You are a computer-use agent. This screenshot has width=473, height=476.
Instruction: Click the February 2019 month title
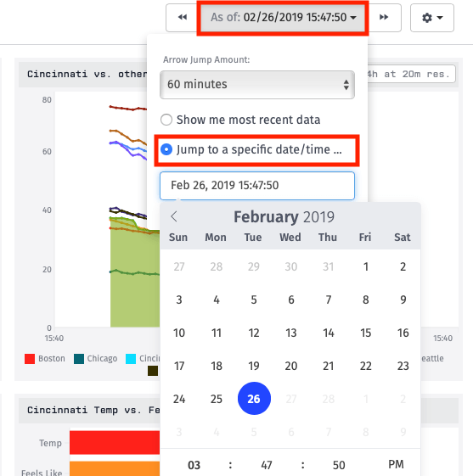click(284, 217)
